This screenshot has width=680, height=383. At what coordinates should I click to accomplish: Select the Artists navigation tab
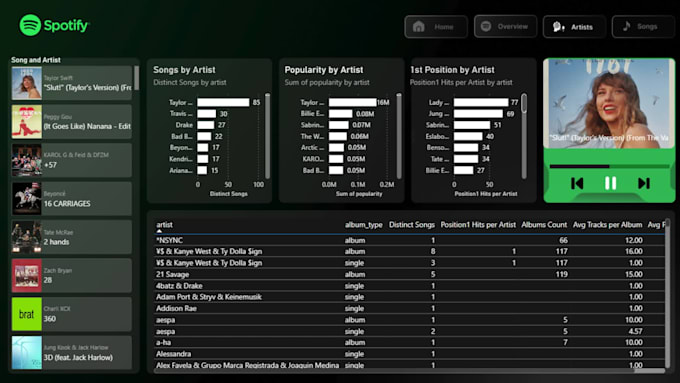point(574,27)
